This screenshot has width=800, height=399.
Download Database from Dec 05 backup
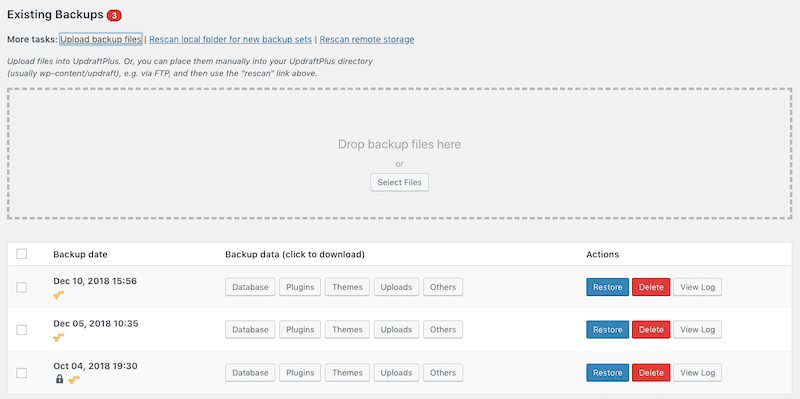(250, 330)
